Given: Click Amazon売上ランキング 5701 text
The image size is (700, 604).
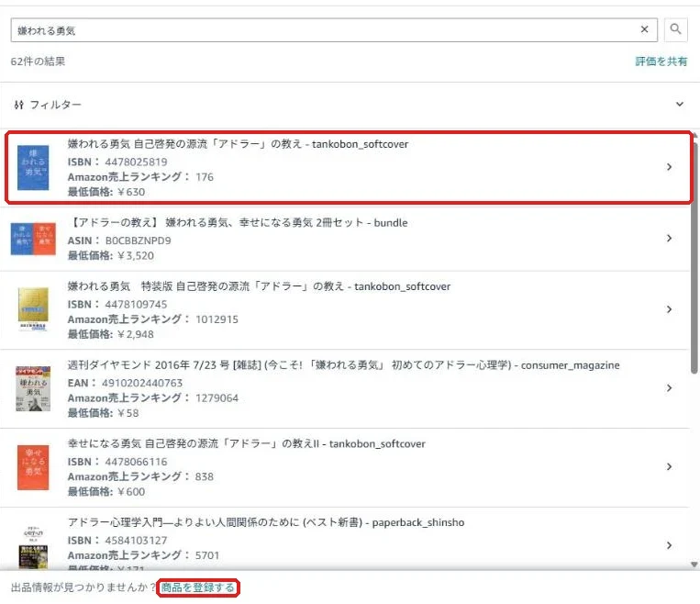Looking at the screenshot, I should coord(143,555).
